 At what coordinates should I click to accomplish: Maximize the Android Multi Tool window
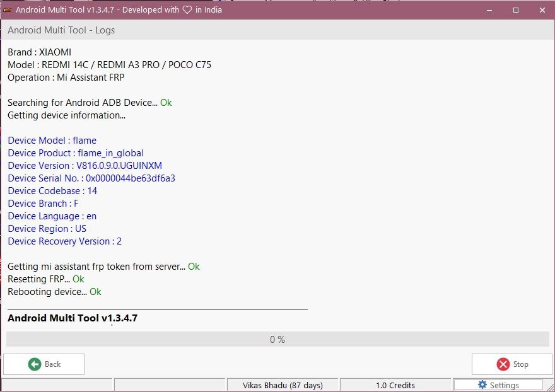click(x=516, y=10)
